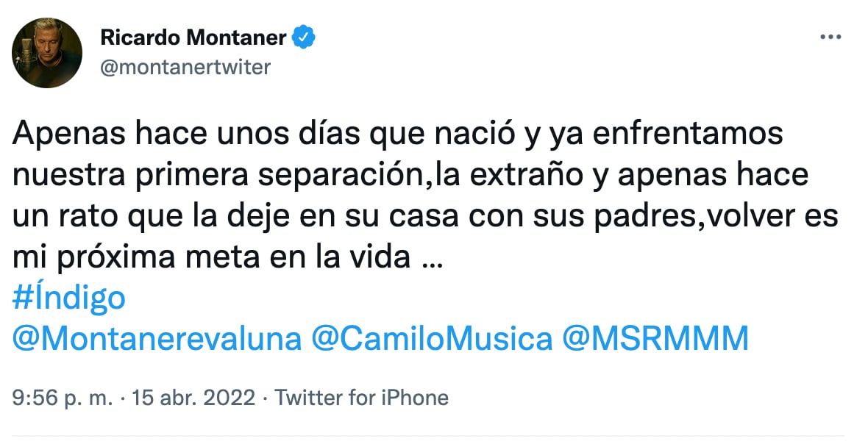Visit the @MSRMMM mention

point(655,339)
